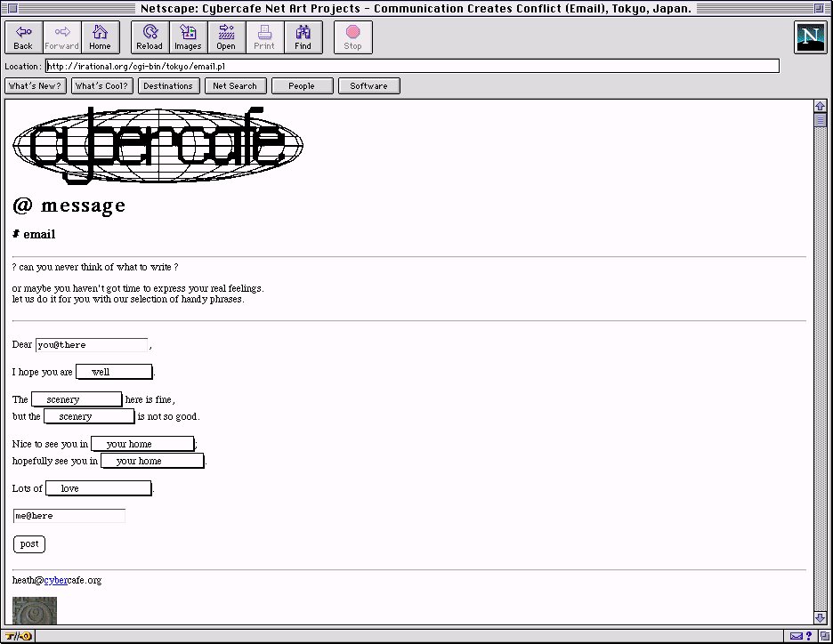Open the What's Cool? directory button
Screen dimensions: 833x644
click(x=101, y=86)
